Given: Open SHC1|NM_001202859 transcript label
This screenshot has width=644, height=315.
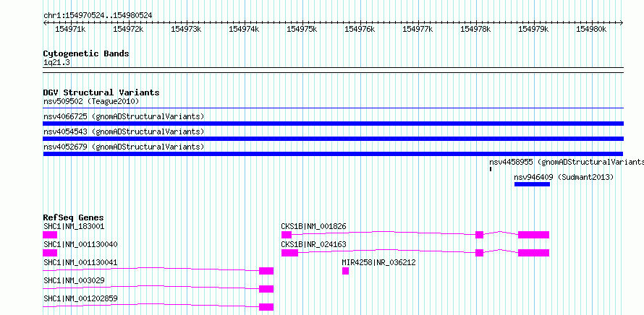Looking at the screenshot, I should coord(80,298).
